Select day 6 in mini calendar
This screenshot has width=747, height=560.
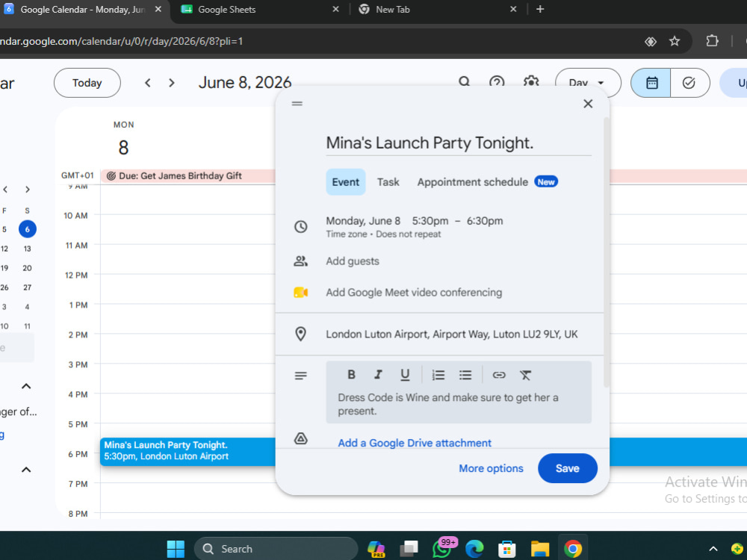coord(28,229)
